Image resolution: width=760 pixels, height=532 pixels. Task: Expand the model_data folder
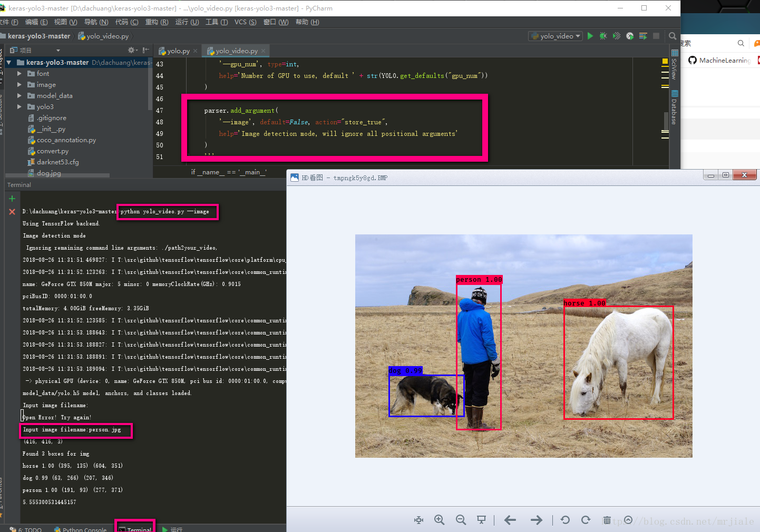click(20, 95)
